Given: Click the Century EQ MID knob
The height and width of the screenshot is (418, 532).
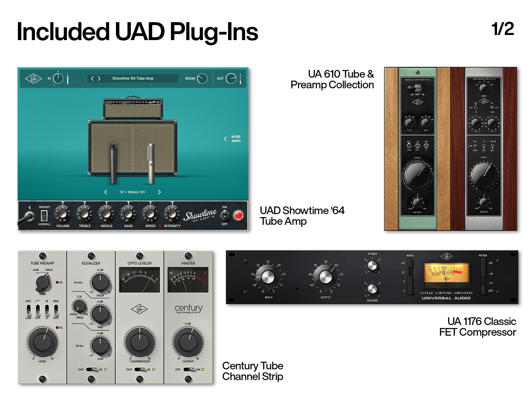Looking at the screenshot, I should pos(100,315).
